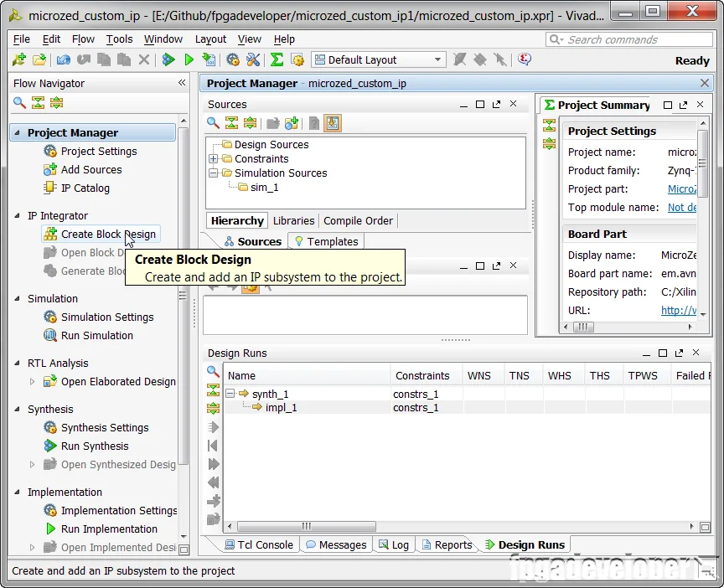Switch to the Compile Order tab
The width and height of the screenshot is (724, 588).
tap(359, 220)
